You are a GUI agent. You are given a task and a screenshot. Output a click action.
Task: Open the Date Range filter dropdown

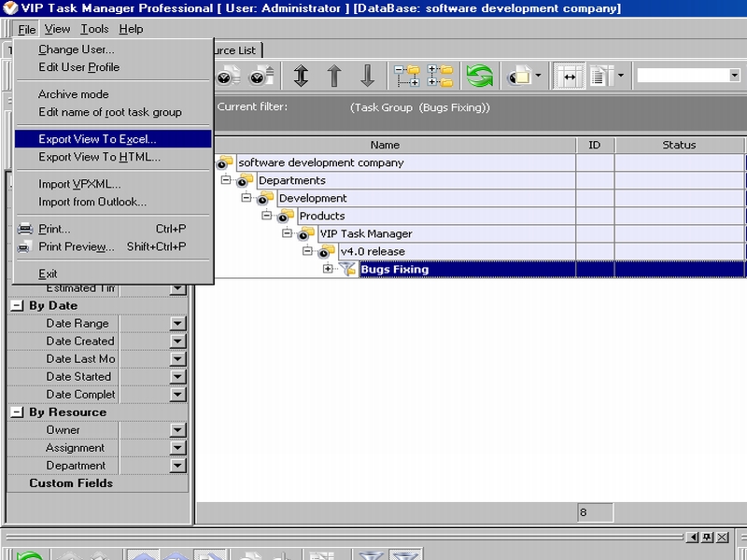[177, 324]
